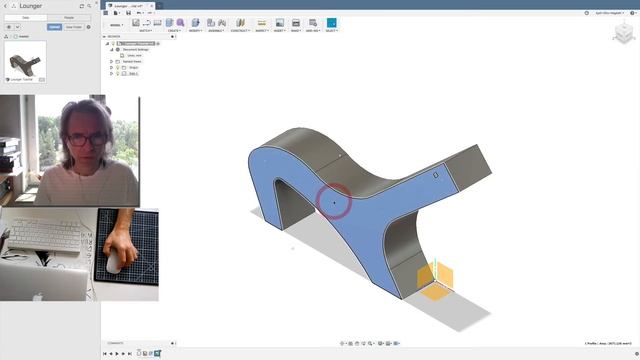This screenshot has height=360, width=640.
Task: Click the Insert image icon
Action: 280,23
